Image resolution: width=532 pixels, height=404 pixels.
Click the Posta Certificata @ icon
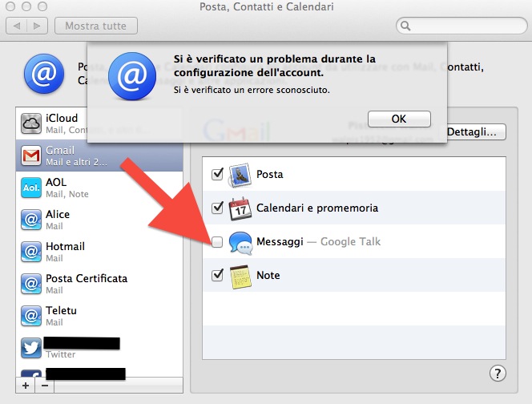31,284
